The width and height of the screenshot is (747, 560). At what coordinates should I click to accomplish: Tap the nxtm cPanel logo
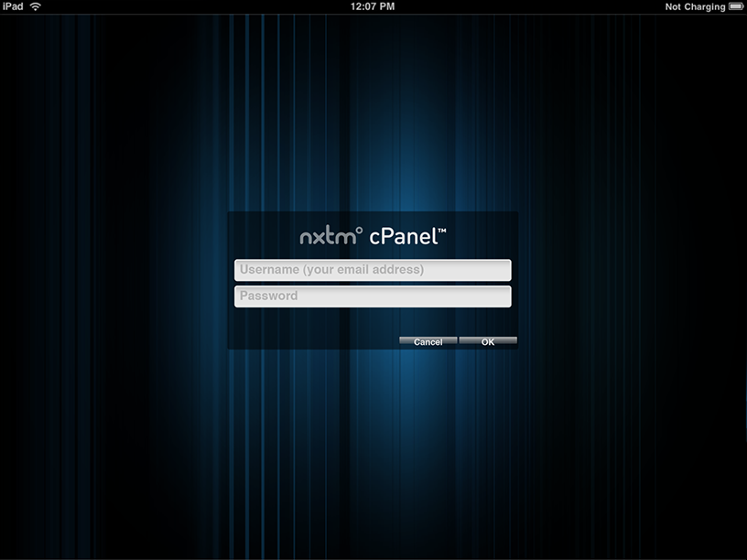point(373,236)
